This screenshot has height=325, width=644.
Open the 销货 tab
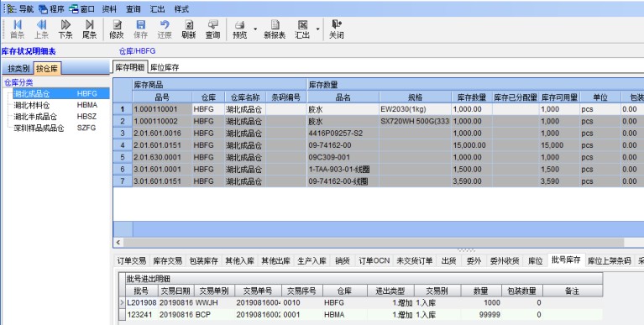click(343, 261)
